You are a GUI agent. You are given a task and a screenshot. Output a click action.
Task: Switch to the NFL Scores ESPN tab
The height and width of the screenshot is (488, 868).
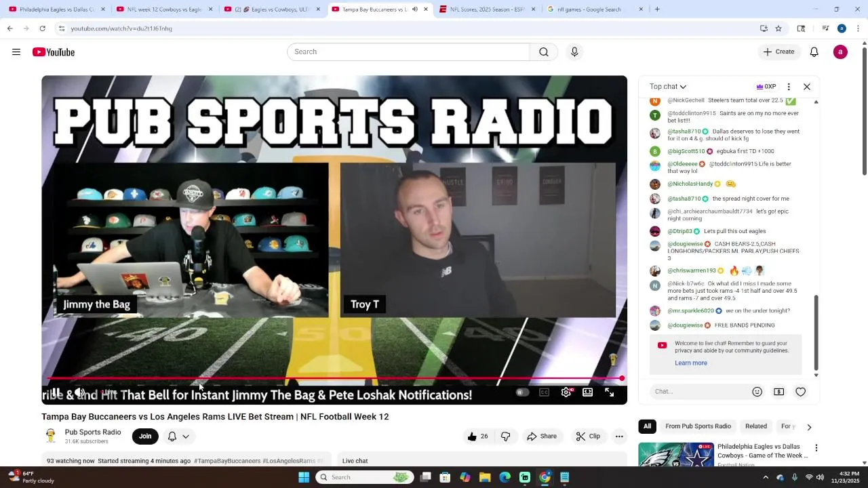[x=486, y=9]
